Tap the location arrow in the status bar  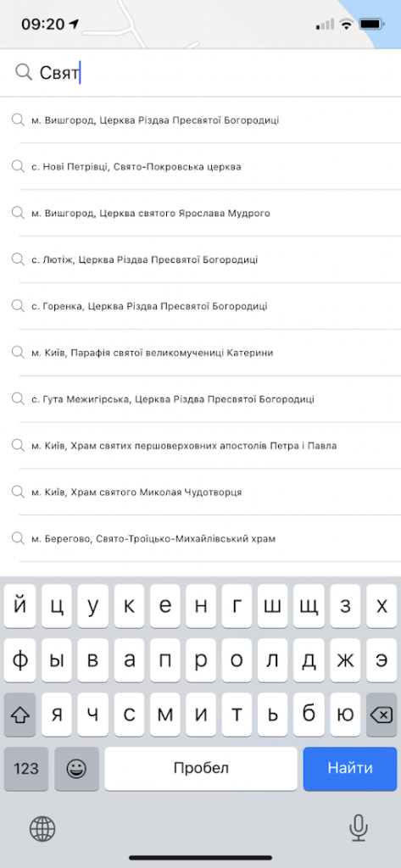pyautogui.click(x=74, y=24)
